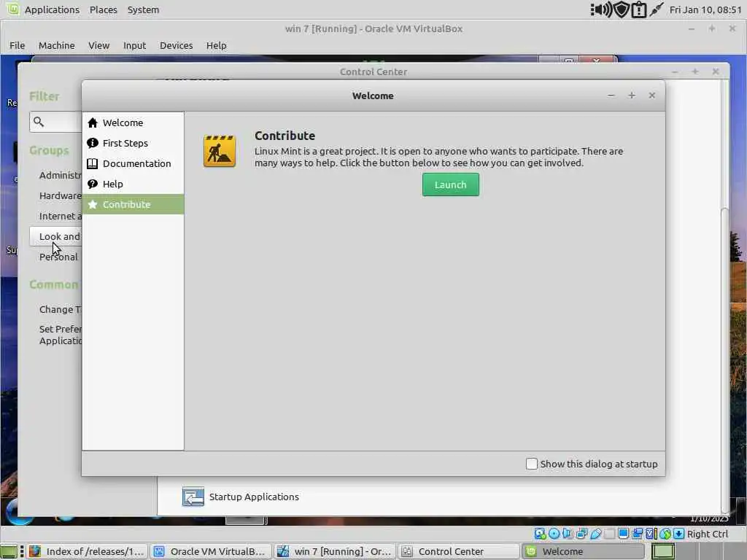747x560 pixels.
Task: Switch to Welcome taskbar item
Action: pyautogui.click(x=583, y=551)
